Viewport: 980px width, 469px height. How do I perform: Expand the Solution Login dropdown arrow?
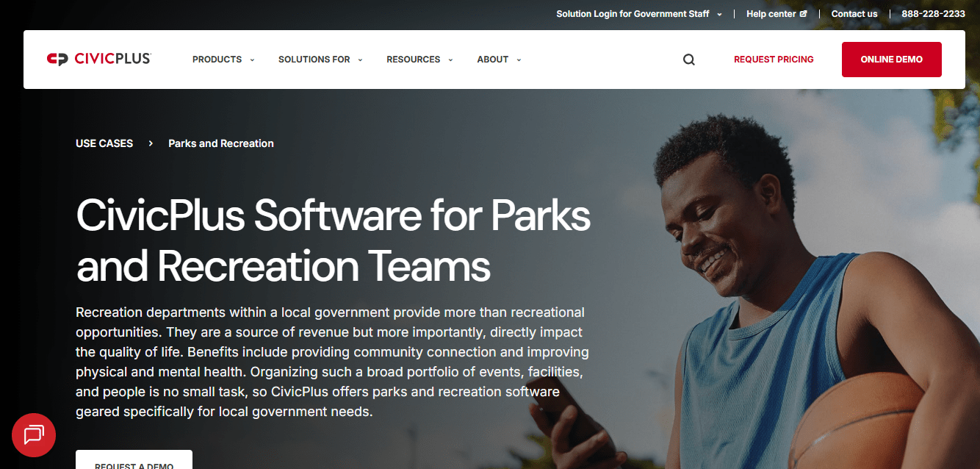tap(719, 14)
